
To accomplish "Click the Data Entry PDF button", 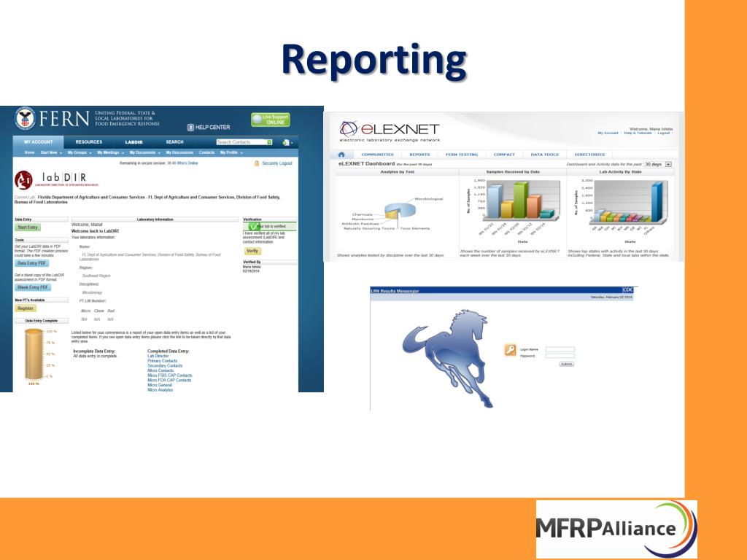I will pos(32,263).
